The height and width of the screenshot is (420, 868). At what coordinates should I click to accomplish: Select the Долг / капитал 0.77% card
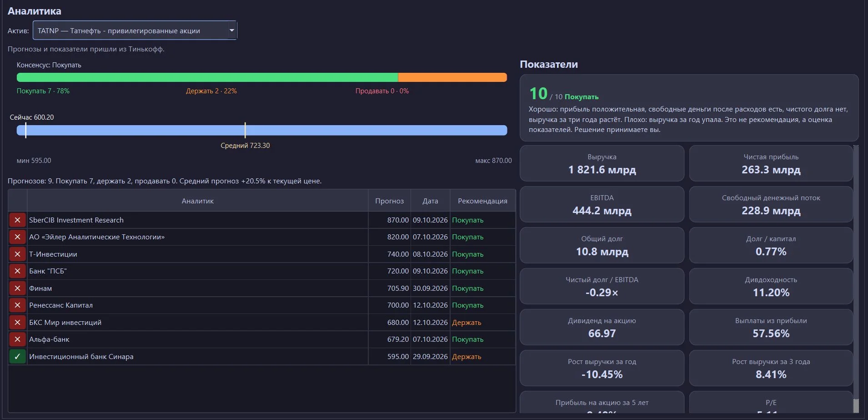[x=771, y=245]
